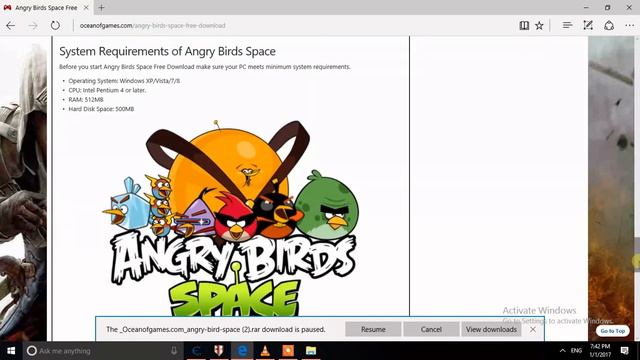Click the Cortana microphone icon
Image resolution: width=640 pixels, height=360 pixels.
[x=174, y=351]
